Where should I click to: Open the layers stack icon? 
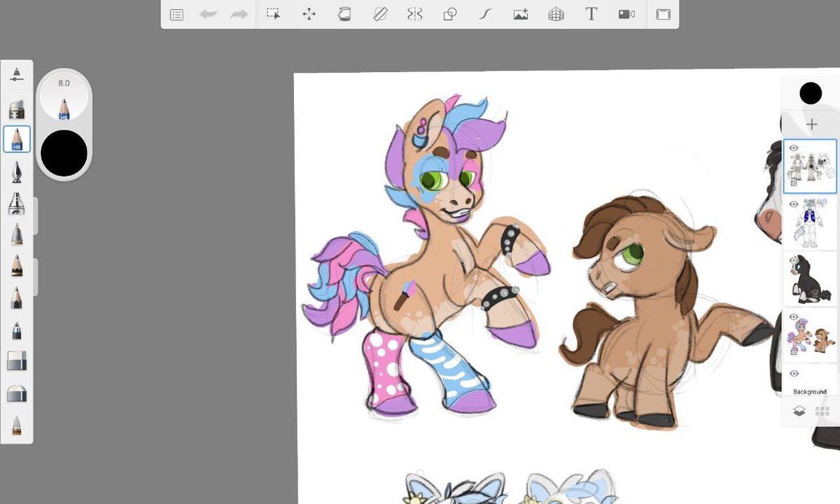(799, 412)
